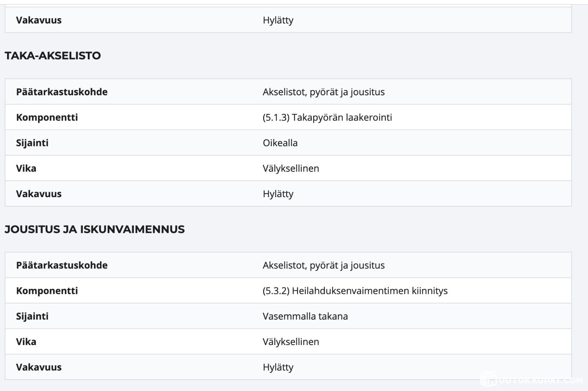This screenshot has width=588, height=391.
Task: Click the Vika label in the Taka-akselisto table
Action: tap(26, 168)
